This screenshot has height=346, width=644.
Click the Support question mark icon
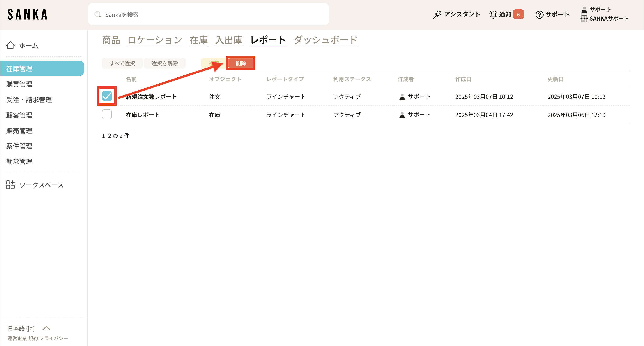pyautogui.click(x=539, y=14)
